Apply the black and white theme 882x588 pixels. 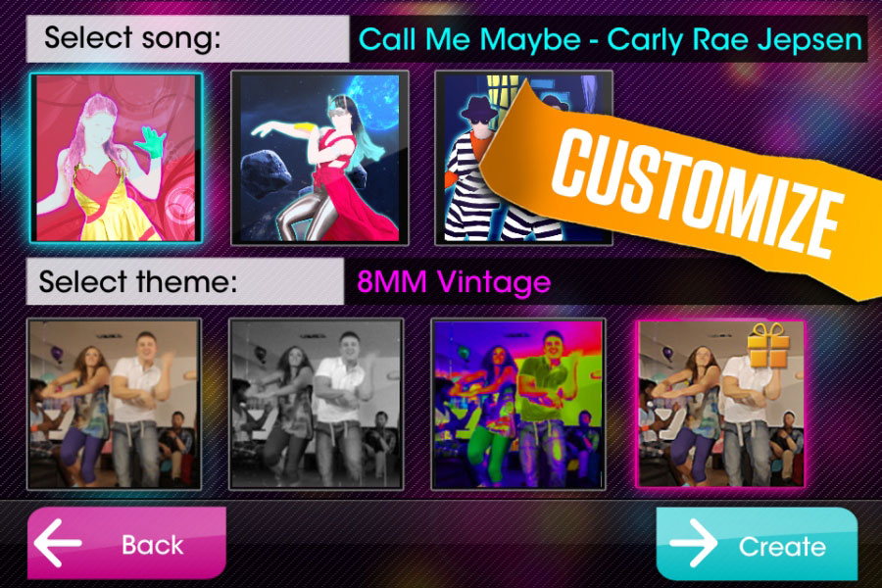(317, 404)
